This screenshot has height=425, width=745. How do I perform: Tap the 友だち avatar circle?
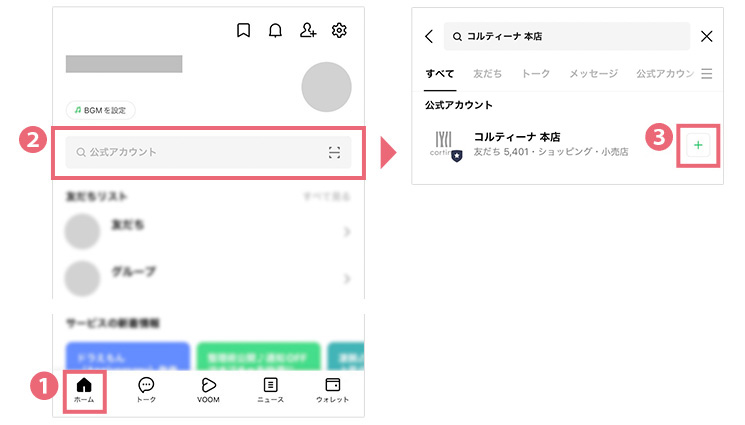[82, 232]
